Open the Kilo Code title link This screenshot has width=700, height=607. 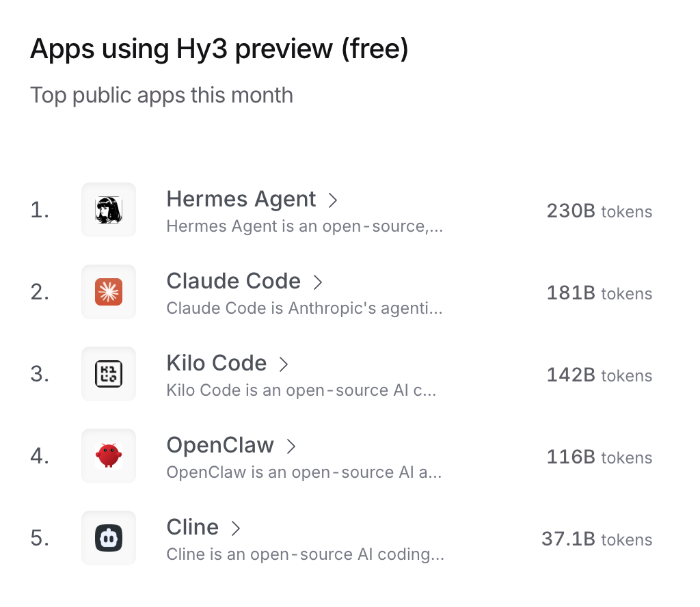(217, 363)
